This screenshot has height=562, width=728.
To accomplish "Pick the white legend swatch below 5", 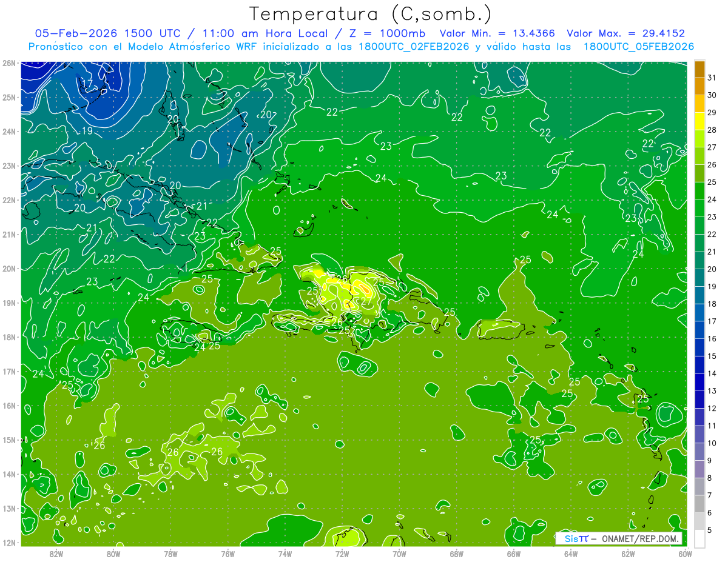I will pos(699,538).
